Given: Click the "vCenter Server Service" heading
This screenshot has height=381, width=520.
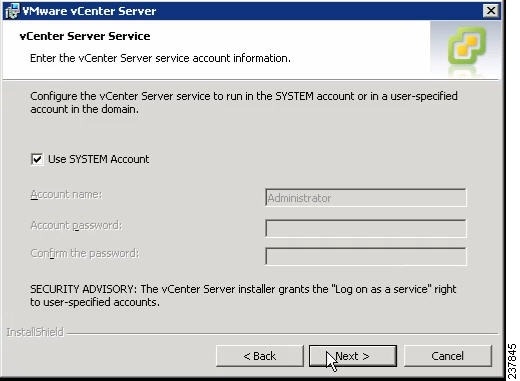Looking at the screenshot, I should [85, 36].
